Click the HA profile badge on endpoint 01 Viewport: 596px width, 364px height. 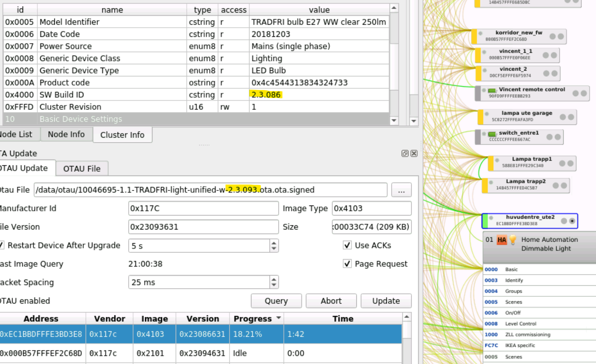502,240
